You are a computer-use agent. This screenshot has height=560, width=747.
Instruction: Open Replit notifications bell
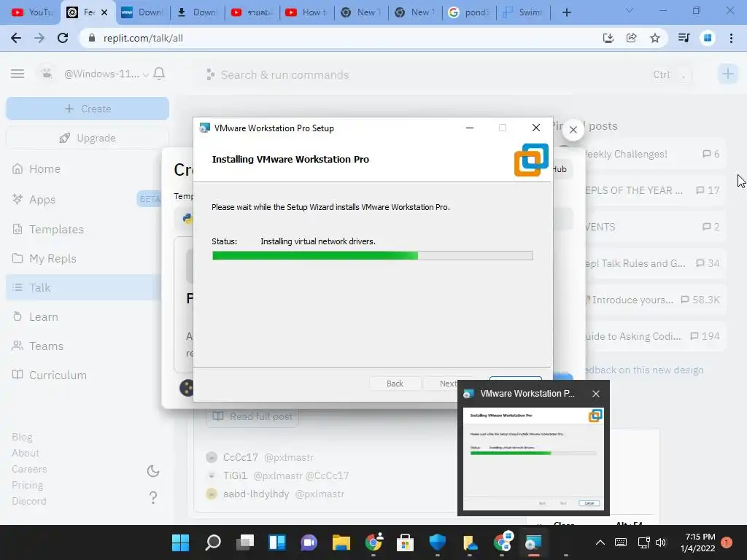click(159, 74)
